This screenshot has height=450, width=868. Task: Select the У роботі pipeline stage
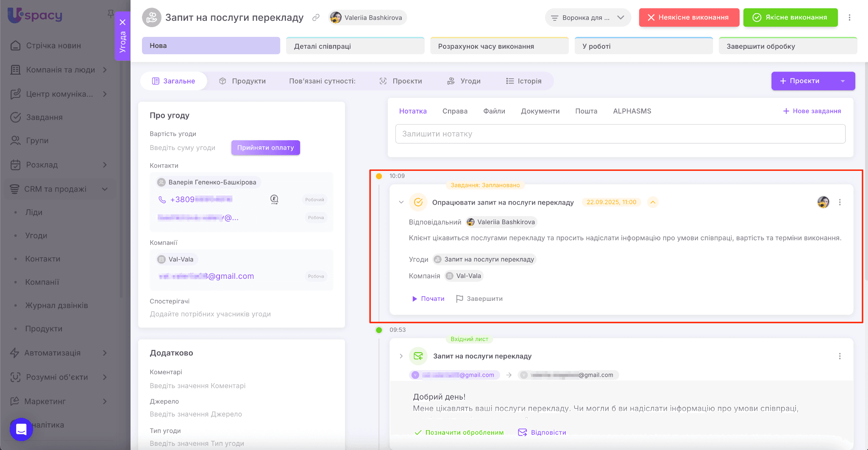tap(643, 46)
